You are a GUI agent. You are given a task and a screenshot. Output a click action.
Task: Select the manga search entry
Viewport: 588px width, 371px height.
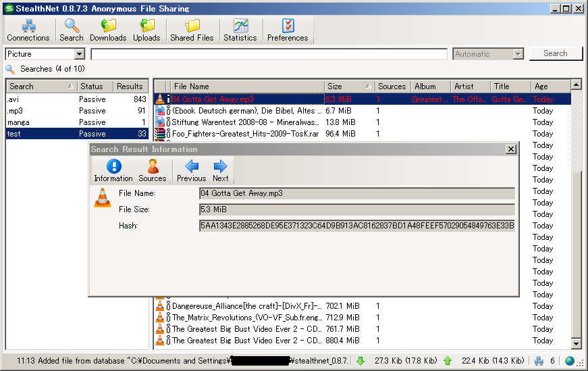tap(77, 122)
